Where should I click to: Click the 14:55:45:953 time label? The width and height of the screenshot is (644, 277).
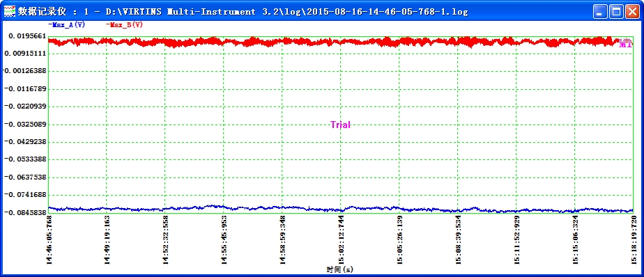pos(224,239)
